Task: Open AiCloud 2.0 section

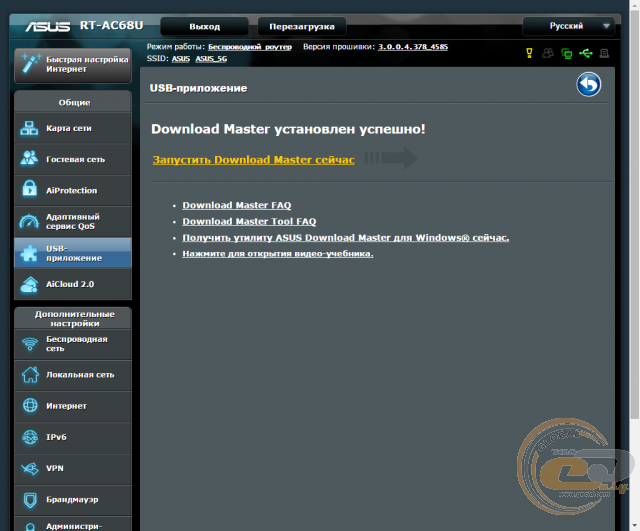Action: pos(73,284)
